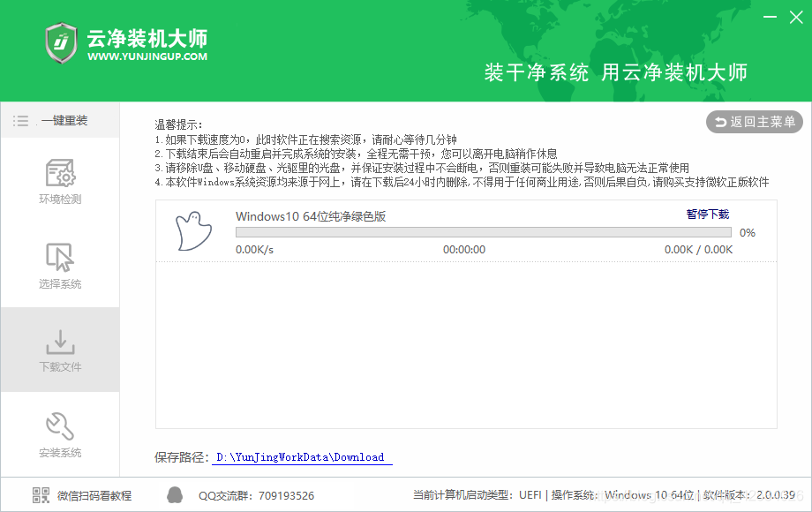
Task: Click the 0.00K/s download speed value
Action: [x=254, y=250]
